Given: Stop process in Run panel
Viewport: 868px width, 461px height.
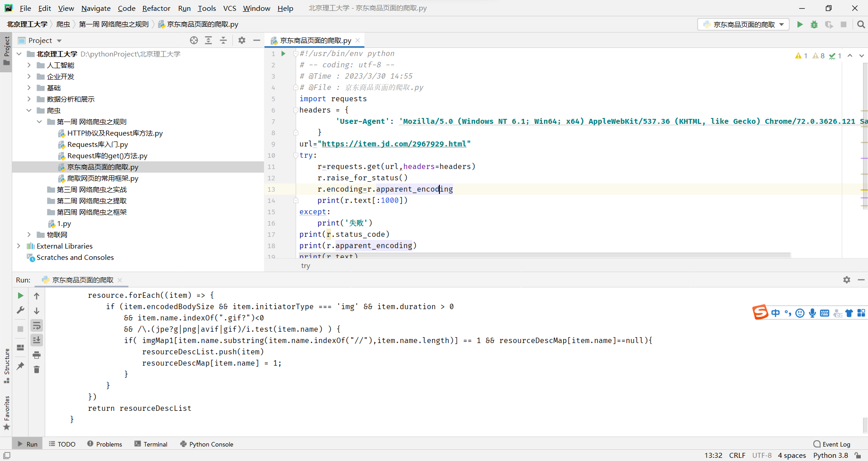Looking at the screenshot, I should pos(20,329).
